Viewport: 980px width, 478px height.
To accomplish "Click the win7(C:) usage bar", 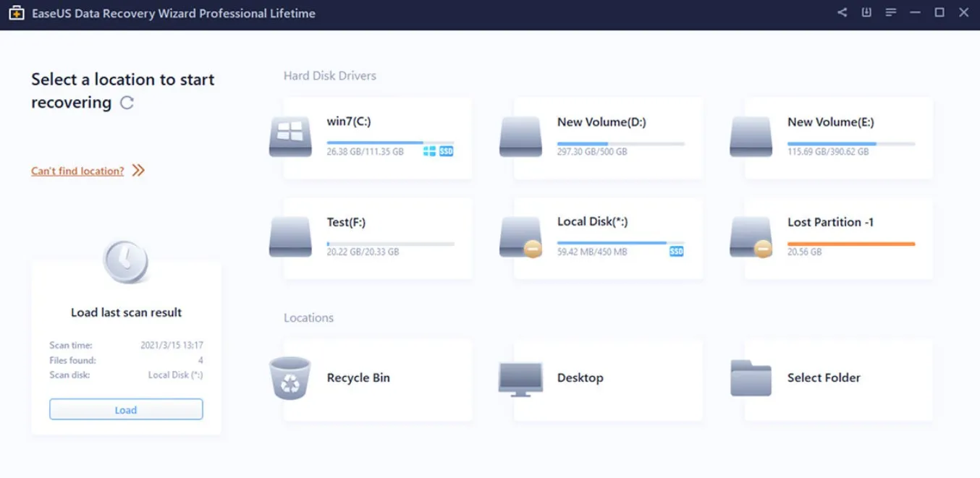I will (x=391, y=143).
